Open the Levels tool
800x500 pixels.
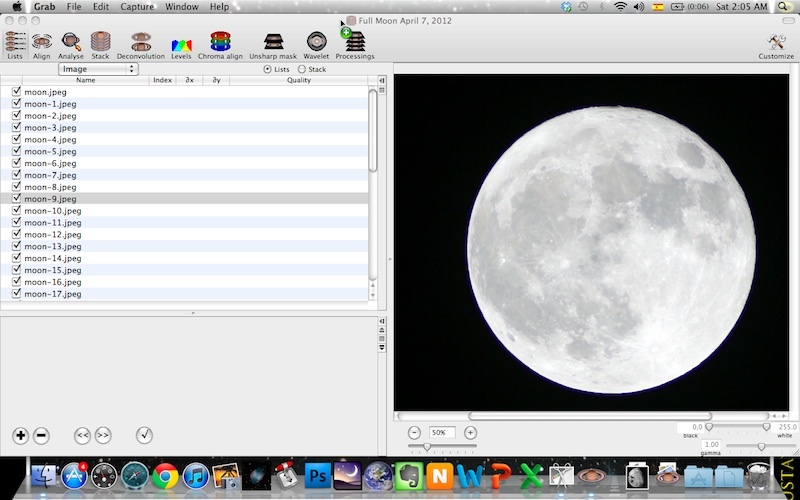[x=181, y=42]
